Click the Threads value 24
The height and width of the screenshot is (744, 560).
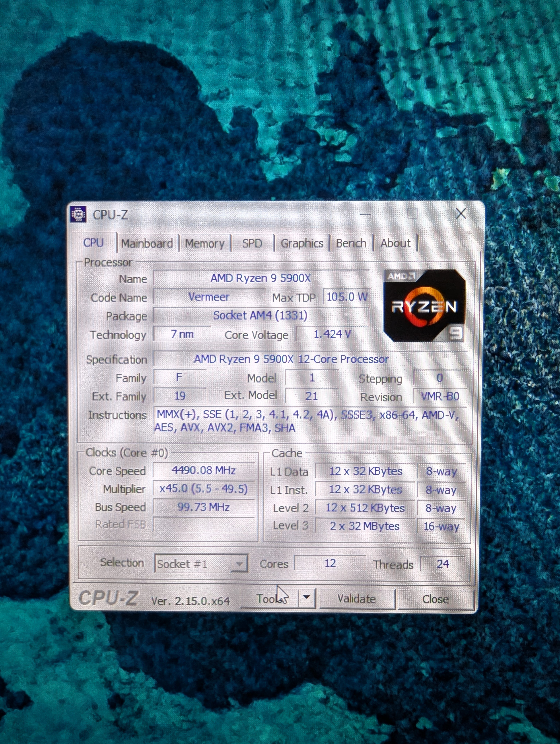coord(443,564)
